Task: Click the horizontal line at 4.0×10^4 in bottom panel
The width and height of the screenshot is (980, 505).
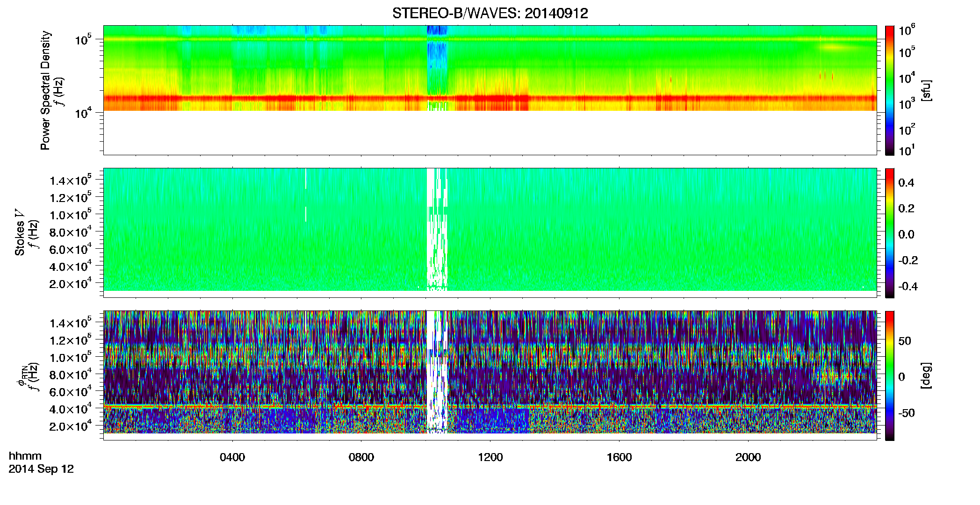Action: coord(490,406)
